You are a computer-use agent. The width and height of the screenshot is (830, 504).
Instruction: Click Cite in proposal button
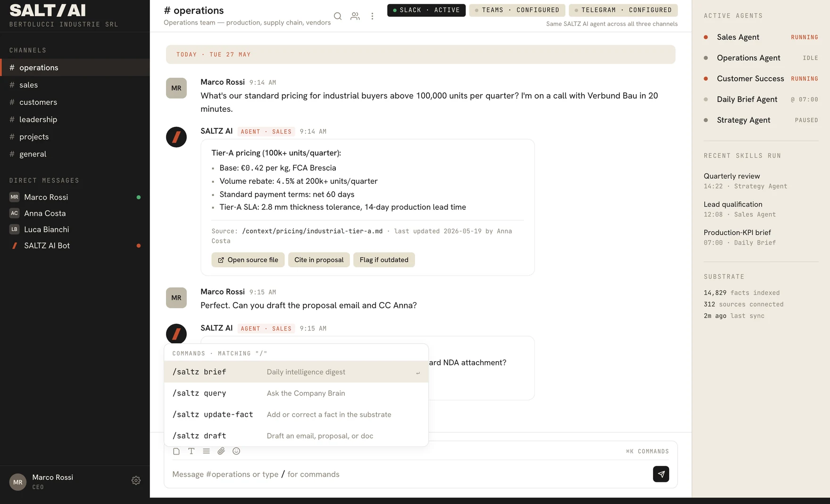point(319,260)
